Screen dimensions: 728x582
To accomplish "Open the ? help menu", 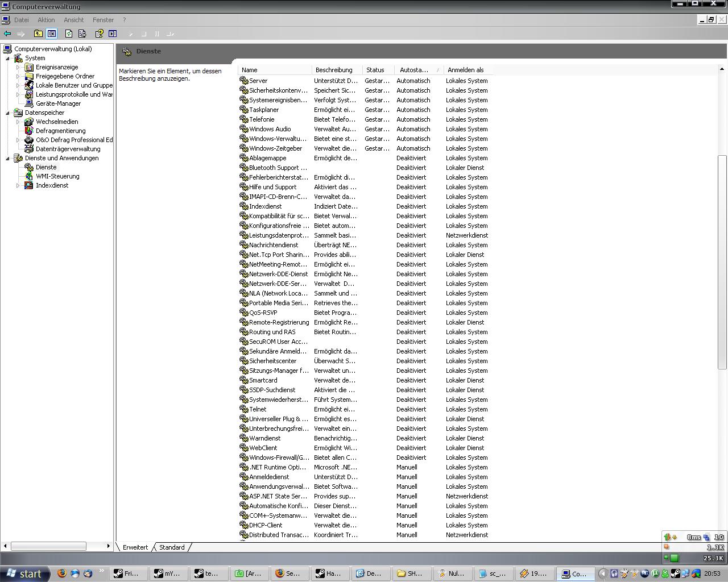I will tap(124, 20).
